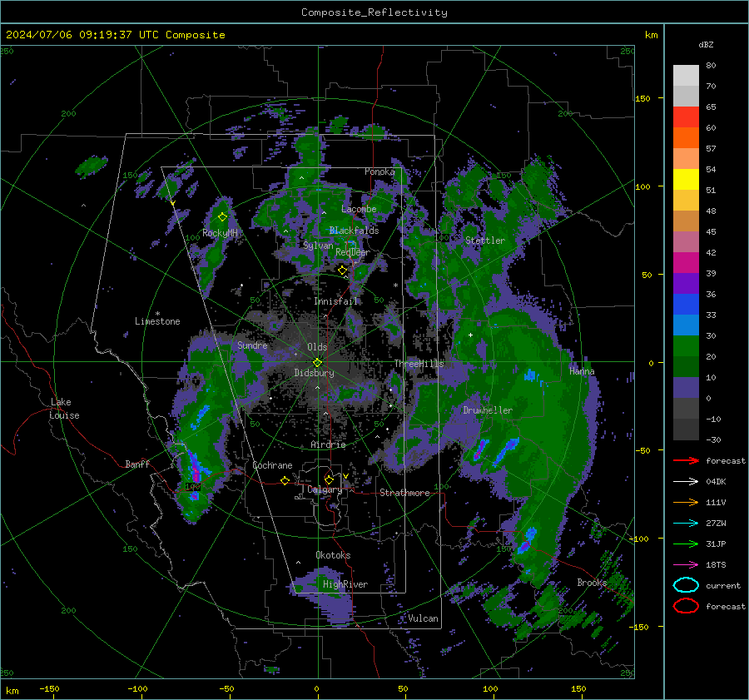Image resolution: width=749 pixels, height=700 pixels.
Task: Click the Hanna town label
Action: [x=582, y=371]
